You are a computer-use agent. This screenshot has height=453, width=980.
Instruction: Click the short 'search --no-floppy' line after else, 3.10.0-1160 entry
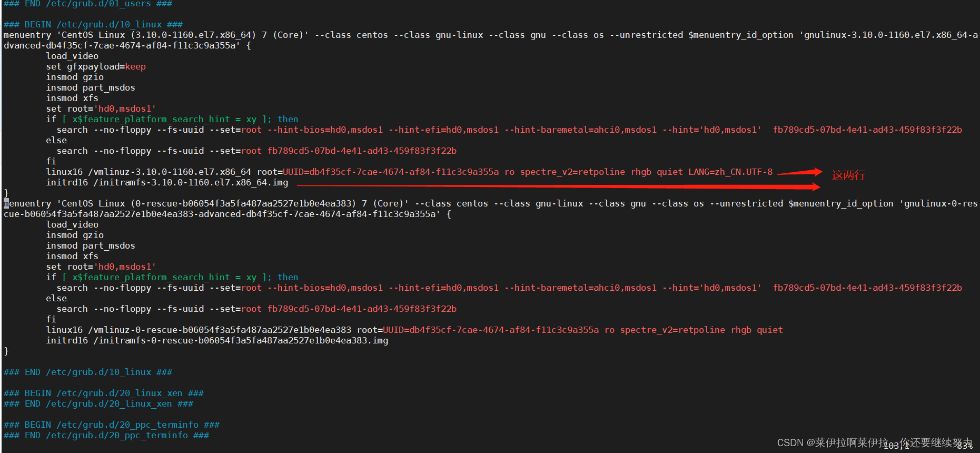pyautogui.click(x=256, y=151)
